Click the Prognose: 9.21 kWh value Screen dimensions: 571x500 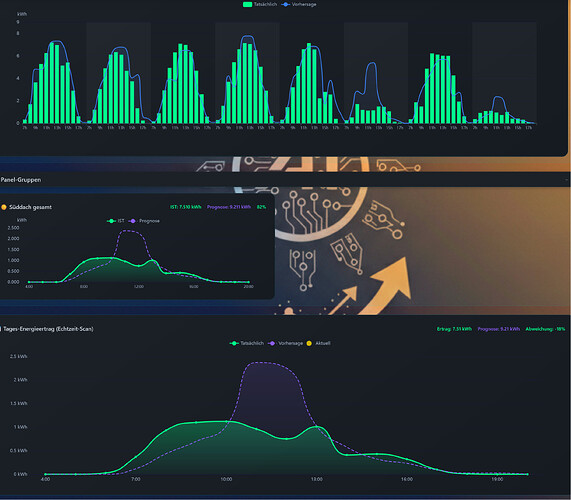coord(499,329)
